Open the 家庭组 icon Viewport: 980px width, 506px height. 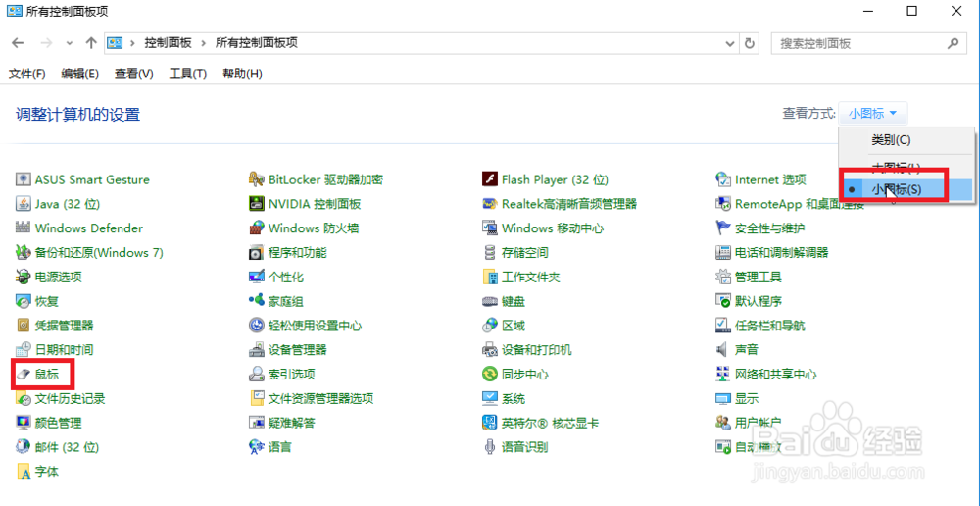tap(256, 301)
